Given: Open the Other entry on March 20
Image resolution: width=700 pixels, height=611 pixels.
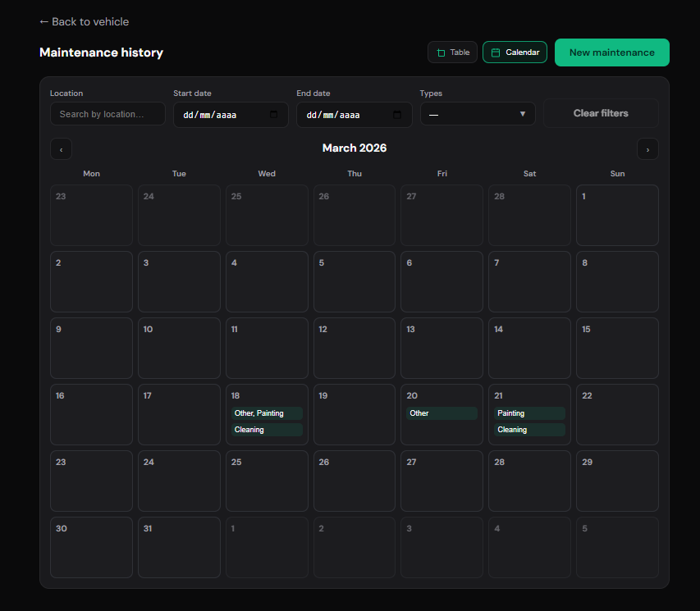Looking at the screenshot, I should 442,413.
